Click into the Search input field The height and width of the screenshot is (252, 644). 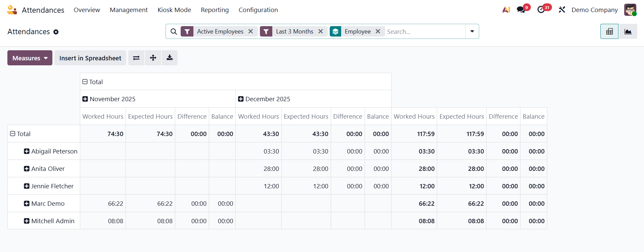(x=425, y=31)
